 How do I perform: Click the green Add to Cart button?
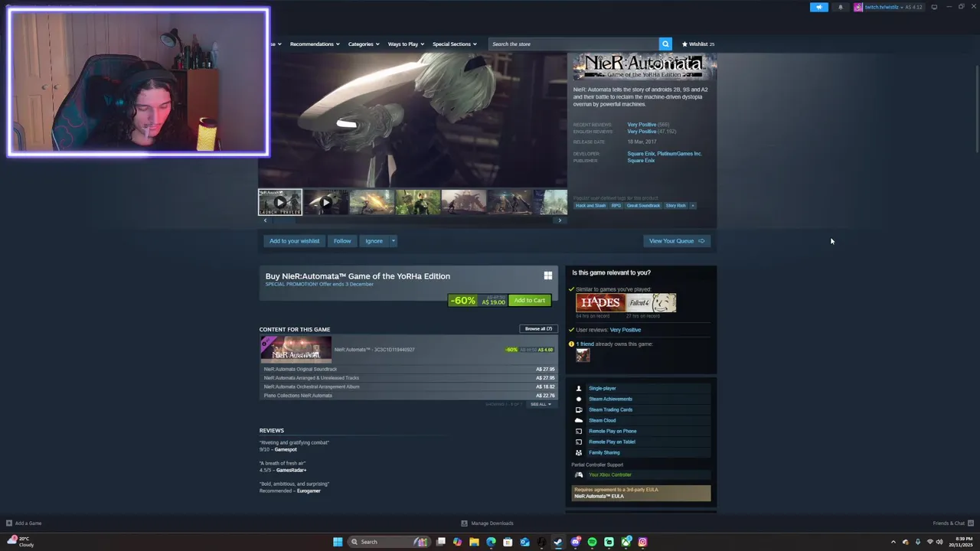[530, 300]
